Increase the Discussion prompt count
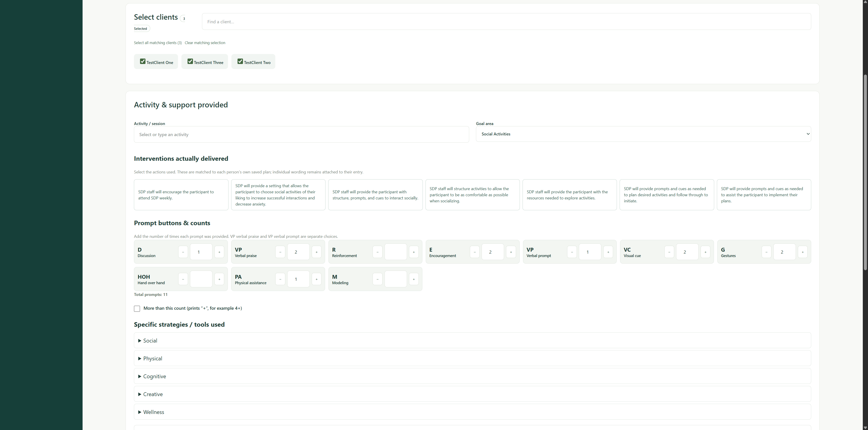 tap(219, 252)
